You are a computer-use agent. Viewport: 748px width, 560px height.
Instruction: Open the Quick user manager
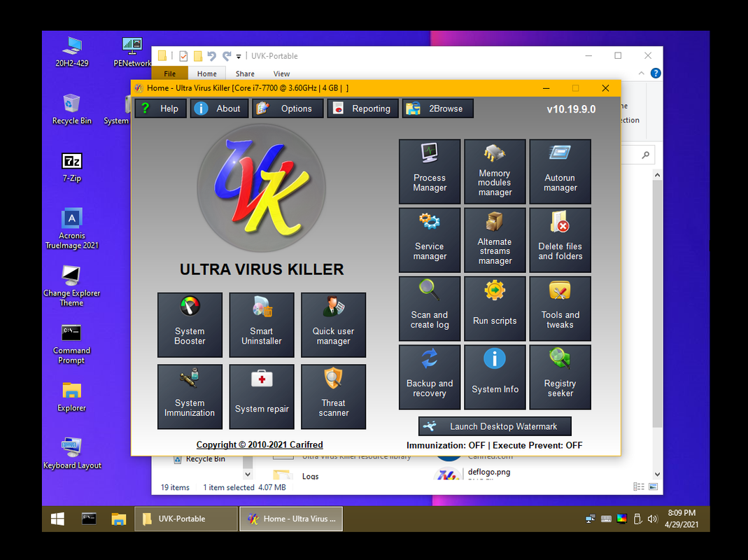pos(334,325)
